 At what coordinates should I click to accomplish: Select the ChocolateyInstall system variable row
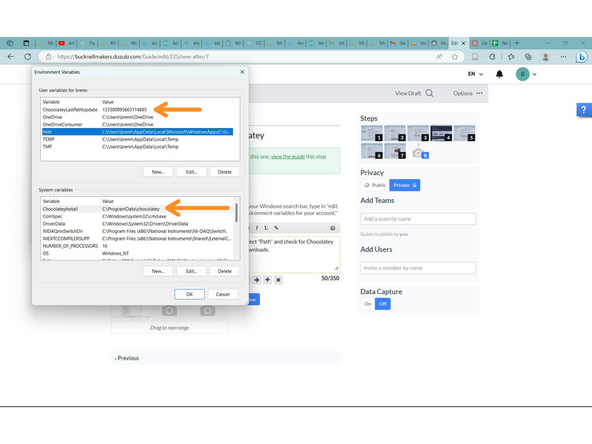(137, 209)
